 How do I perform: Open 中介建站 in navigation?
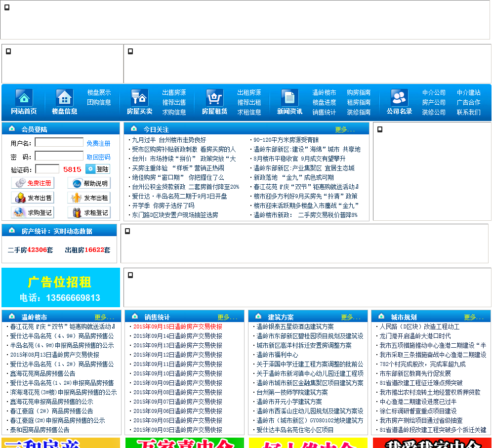468,92
